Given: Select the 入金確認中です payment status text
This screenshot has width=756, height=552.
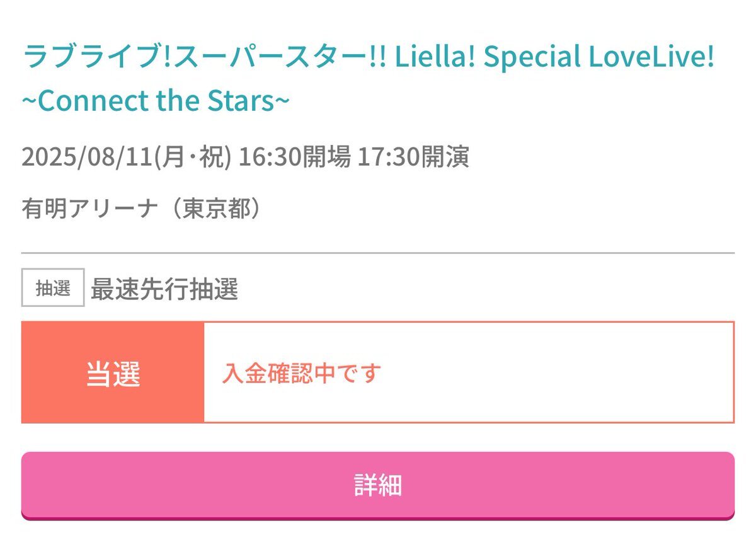Looking at the screenshot, I should (x=302, y=374).
